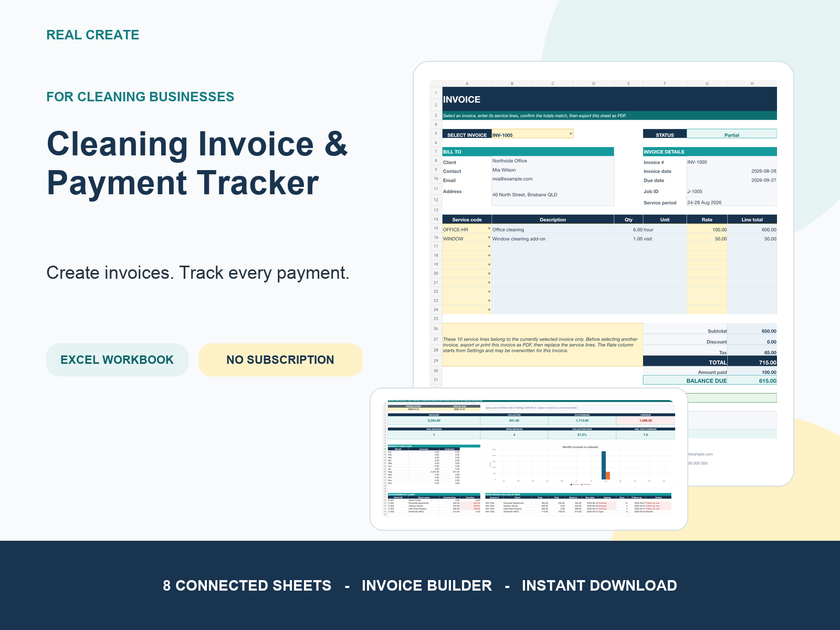840x630 pixels.
Task: Select the TOTAL value '715.00'
Action: (752, 362)
